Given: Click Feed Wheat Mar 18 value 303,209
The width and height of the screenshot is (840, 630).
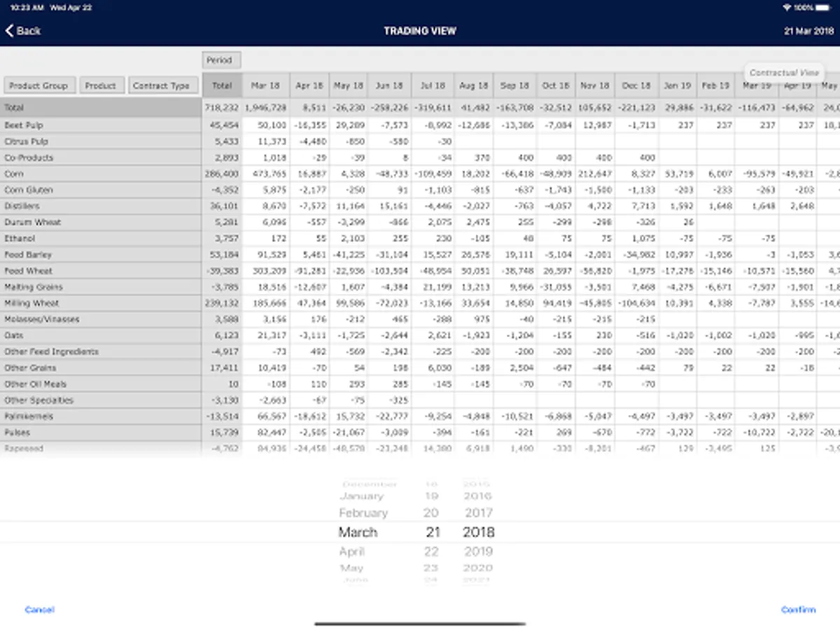Looking at the screenshot, I should click(x=266, y=271).
